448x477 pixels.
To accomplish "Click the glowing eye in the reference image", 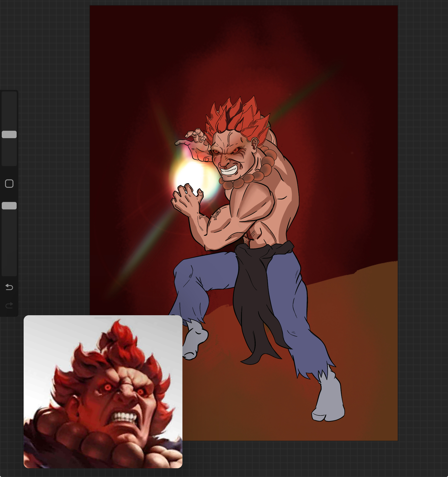I will pos(108,387).
